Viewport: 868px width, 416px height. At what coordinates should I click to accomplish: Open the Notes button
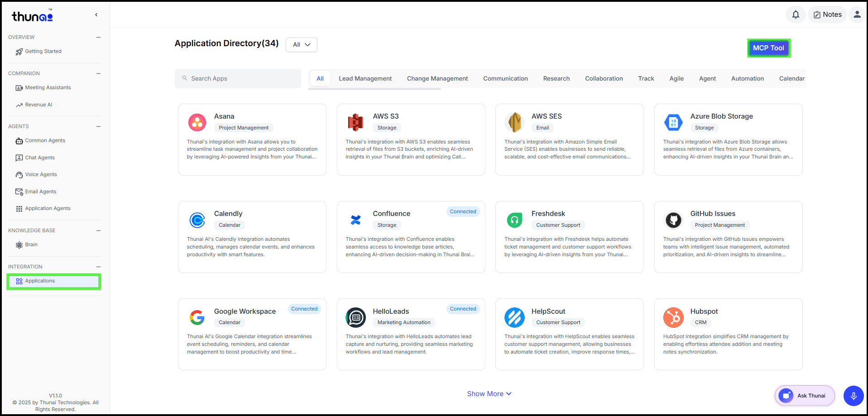click(x=827, y=14)
